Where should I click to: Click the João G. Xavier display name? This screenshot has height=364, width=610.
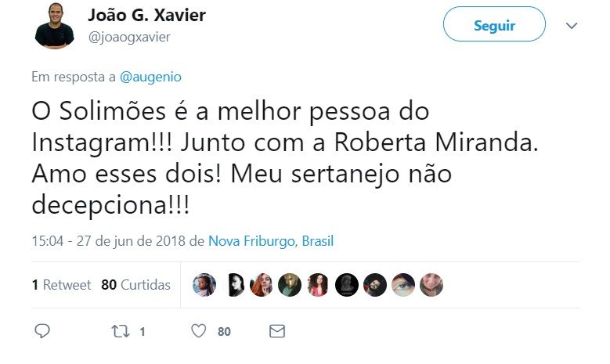[x=147, y=16]
